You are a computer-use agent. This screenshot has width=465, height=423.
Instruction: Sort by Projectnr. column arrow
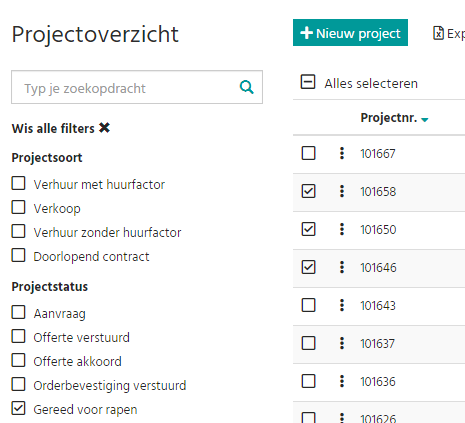[425, 120]
